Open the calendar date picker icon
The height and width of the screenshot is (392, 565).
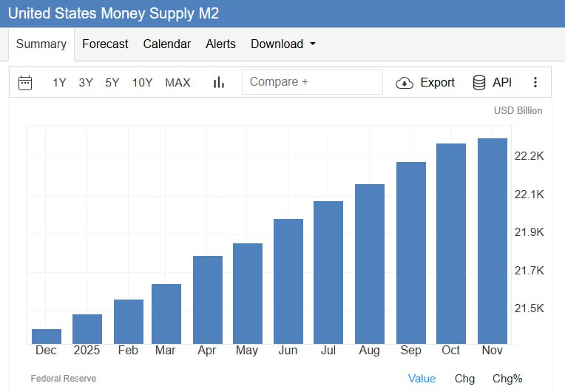tap(25, 82)
